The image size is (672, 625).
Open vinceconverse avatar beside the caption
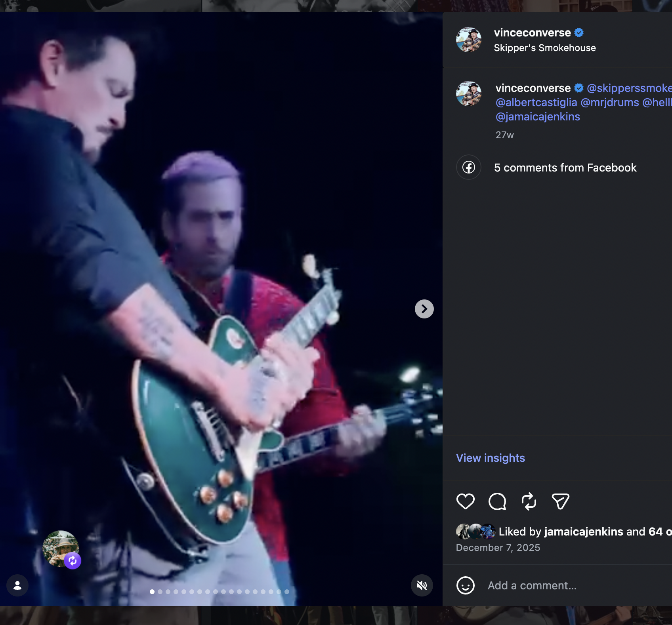click(469, 93)
